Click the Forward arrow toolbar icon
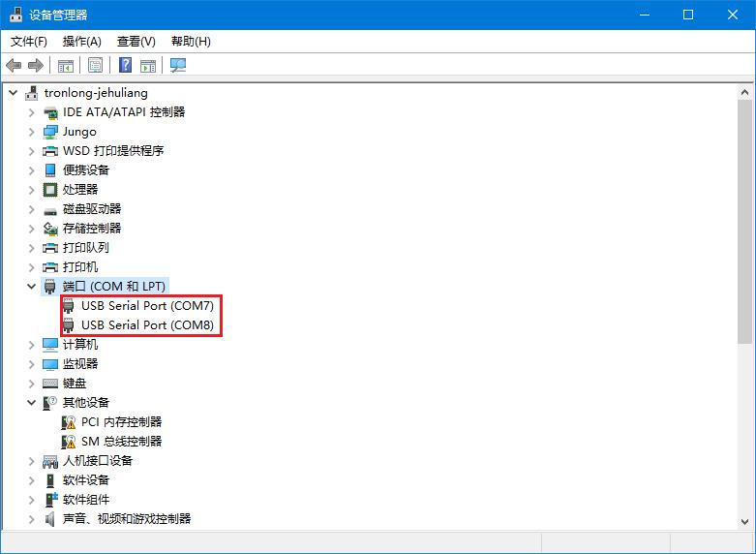The width and height of the screenshot is (756, 554). [x=36, y=65]
